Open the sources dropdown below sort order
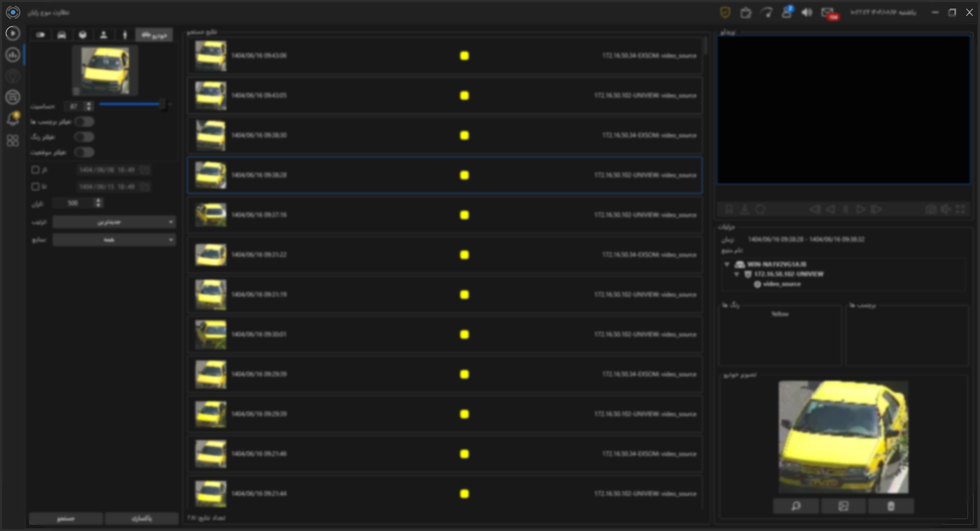The height and width of the screenshot is (531, 980). coord(114,239)
